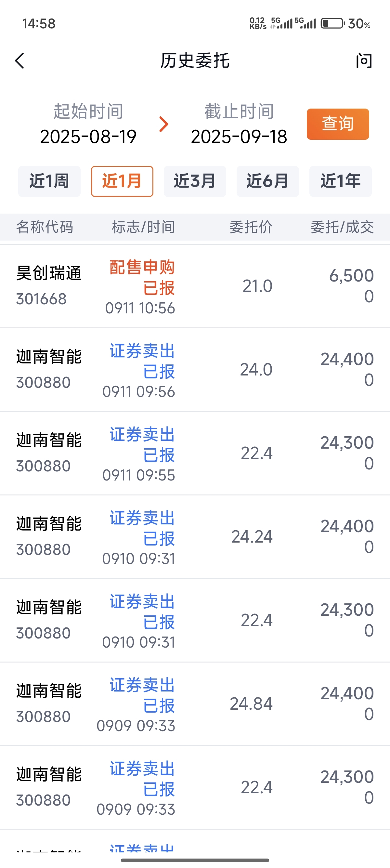Tap the battery indicator in status bar
The width and height of the screenshot is (390, 868).
point(333,24)
